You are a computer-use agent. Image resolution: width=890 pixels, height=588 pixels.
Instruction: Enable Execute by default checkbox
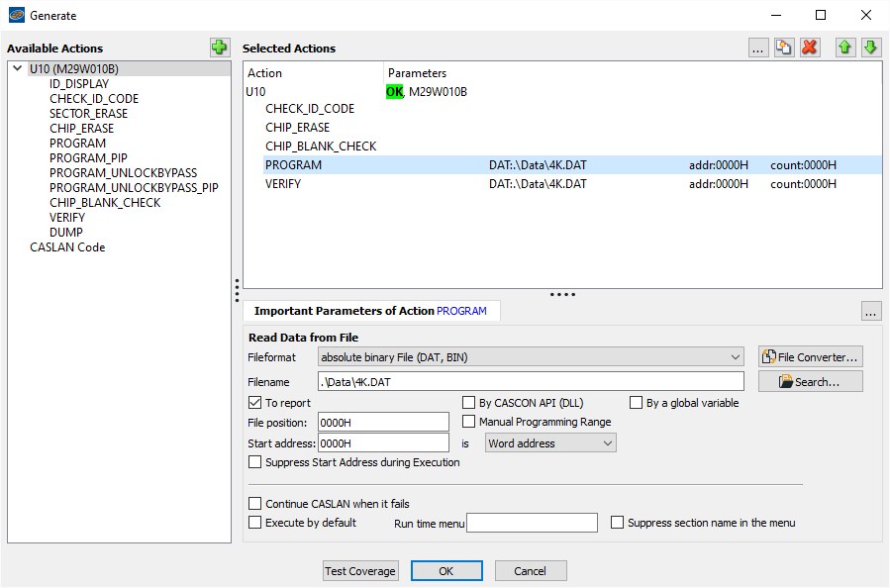tap(254, 522)
